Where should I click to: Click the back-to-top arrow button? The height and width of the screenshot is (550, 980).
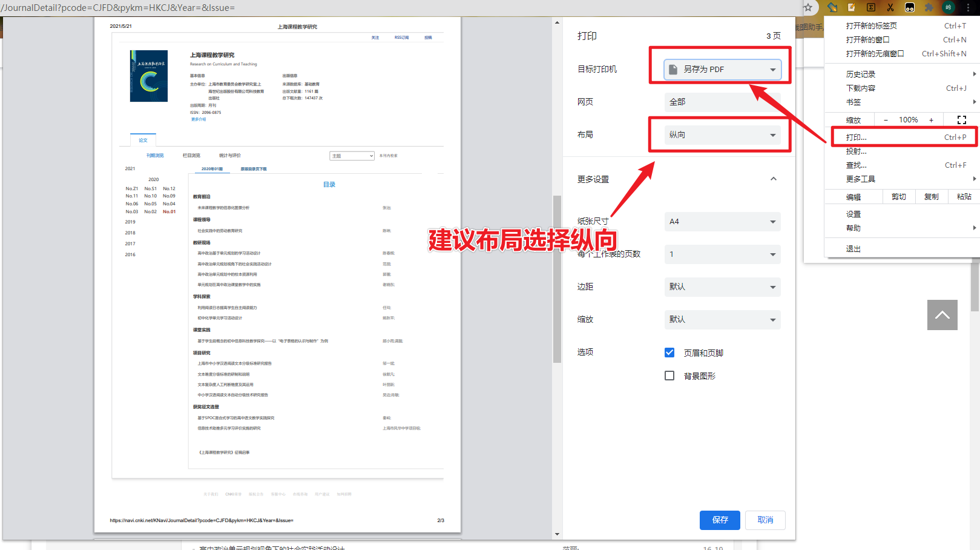click(x=942, y=315)
